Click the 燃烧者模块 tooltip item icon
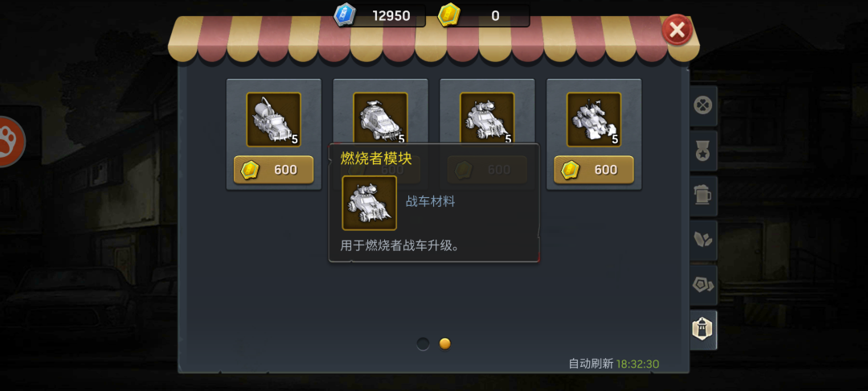868x391 pixels. click(369, 203)
